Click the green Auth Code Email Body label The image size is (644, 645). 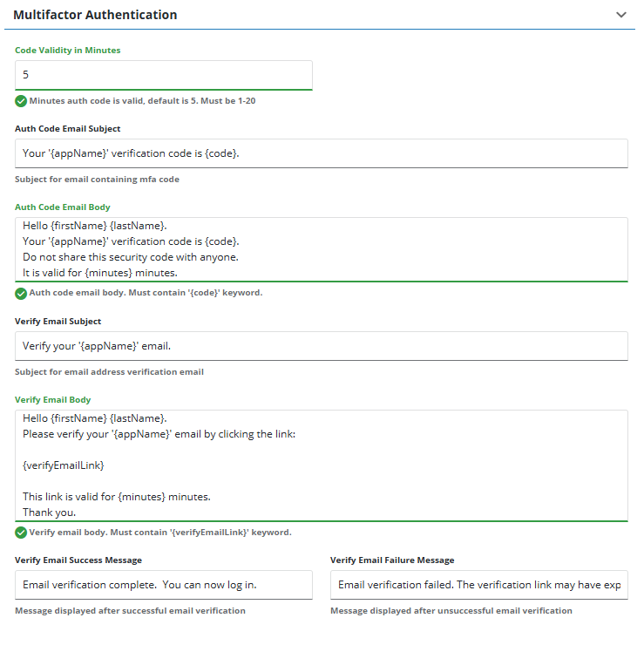coord(63,207)
